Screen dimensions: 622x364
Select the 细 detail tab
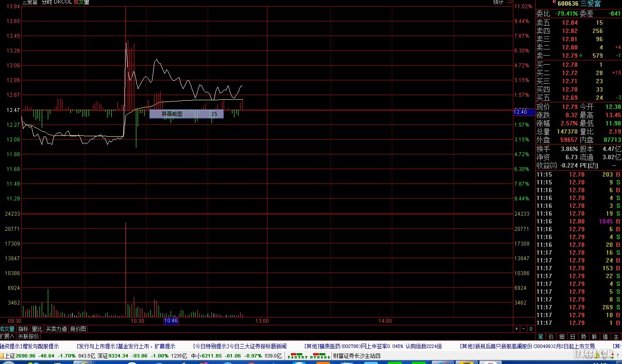(562, 337)
